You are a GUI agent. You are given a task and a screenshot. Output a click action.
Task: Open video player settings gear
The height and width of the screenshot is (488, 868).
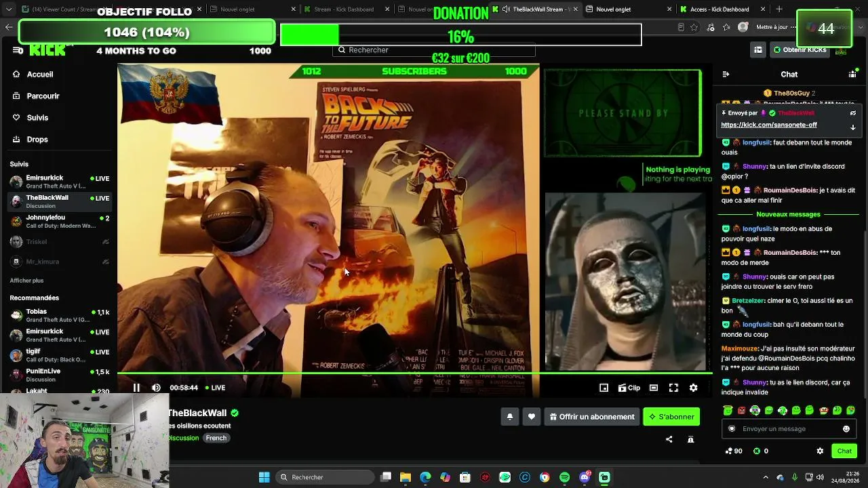coord(693,388)
